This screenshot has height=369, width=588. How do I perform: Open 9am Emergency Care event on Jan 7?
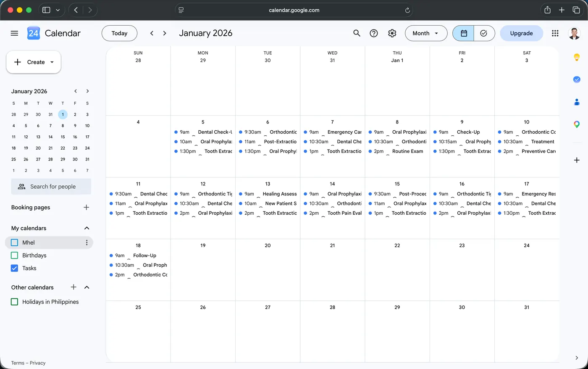[x=332, y=132]
